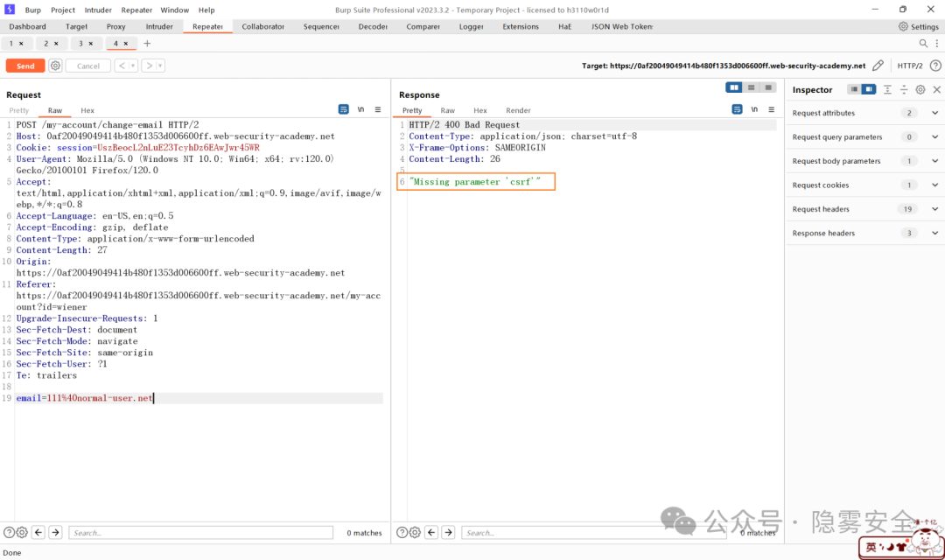Click the request search input field

tap(200, 532)
